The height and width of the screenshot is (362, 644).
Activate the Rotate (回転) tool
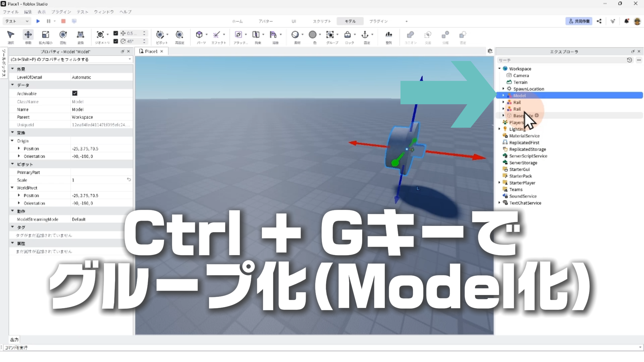[63, 35]
